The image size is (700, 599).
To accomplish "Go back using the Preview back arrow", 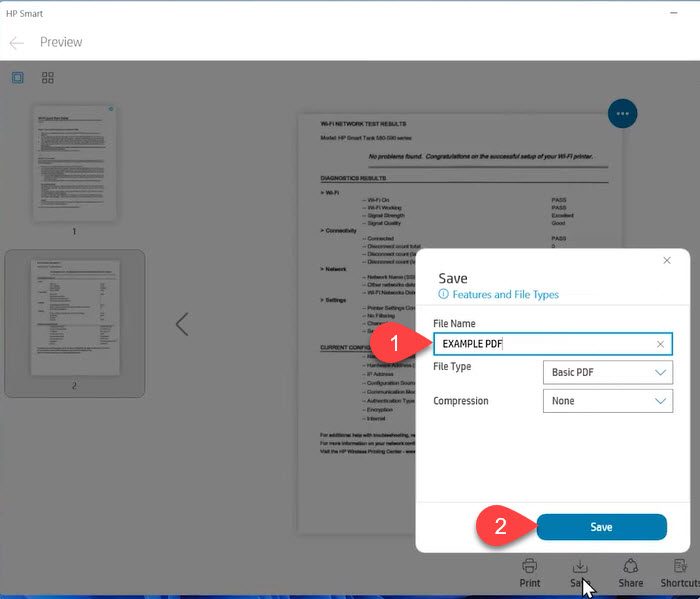I will 16,43.
